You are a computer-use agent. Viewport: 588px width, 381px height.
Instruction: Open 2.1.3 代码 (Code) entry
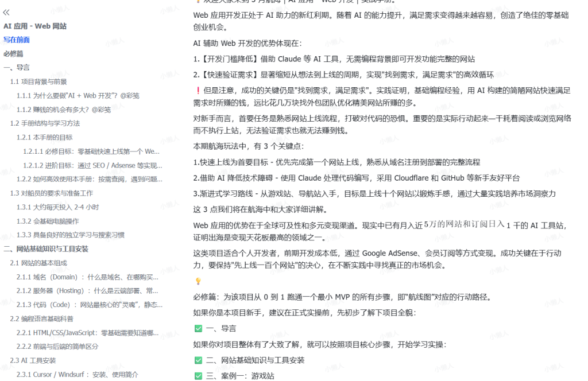89,305
